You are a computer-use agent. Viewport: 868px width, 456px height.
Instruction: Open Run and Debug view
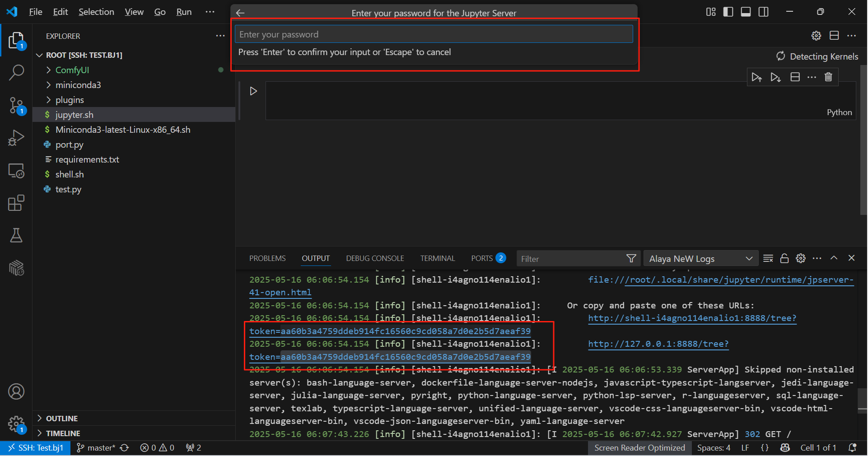(x=16, y=138)
